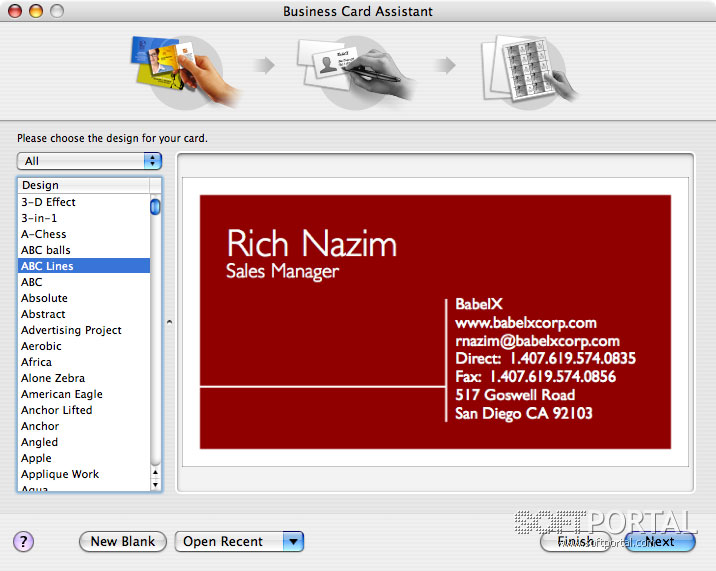The width and height of the screenshot is (716, 571).
Task: Select the Anchor design row
Action: 84,426
